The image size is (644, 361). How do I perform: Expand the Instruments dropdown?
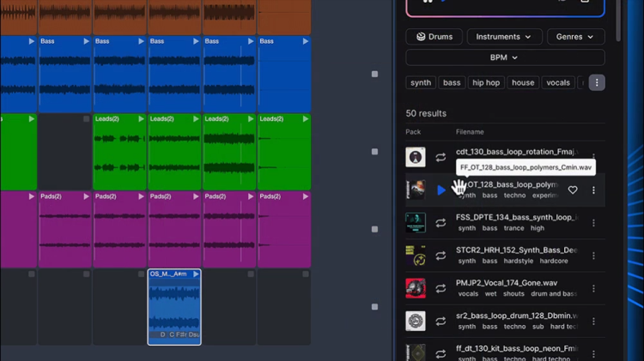coord(504,37)
